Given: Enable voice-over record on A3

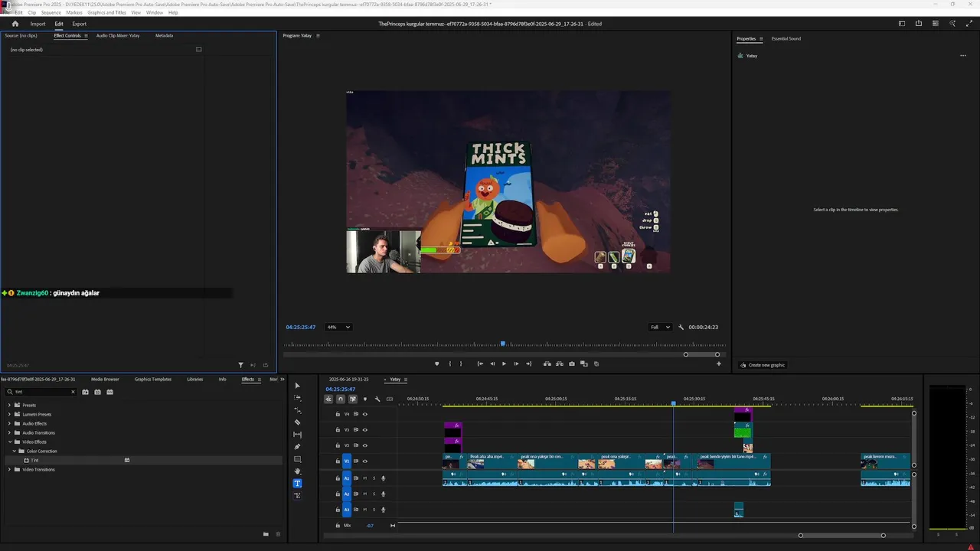Looking at the screenshot, I should pyautogui.click(x=384, y=510).
